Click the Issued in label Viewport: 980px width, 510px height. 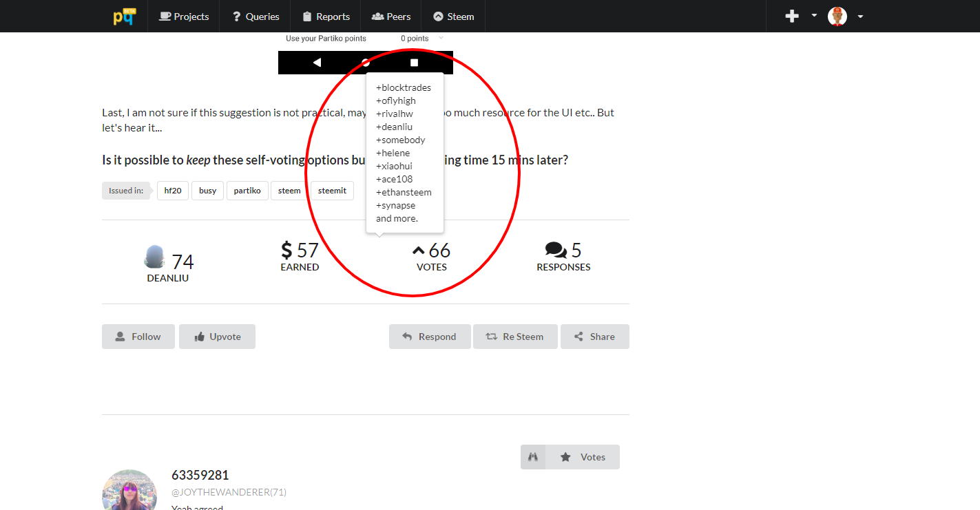click(x=126, y=191)
